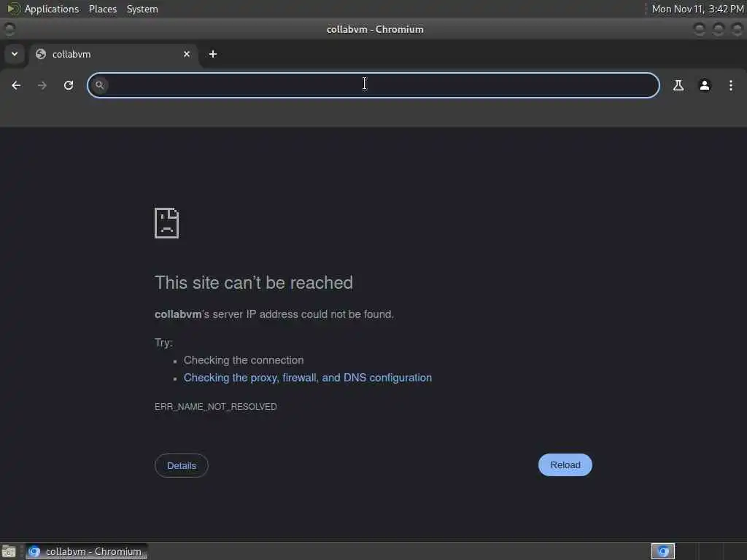The image size is (747, 560).
Task: Click the ERR_NAME_NOT_RESOLVED error code text
Action: tap(215, 407)
